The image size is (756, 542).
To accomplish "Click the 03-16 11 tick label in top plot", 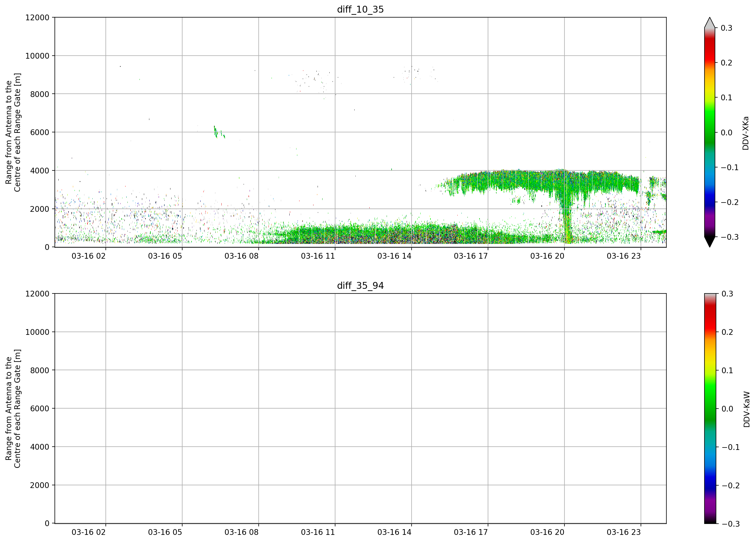I will click(x=318, y=256).
